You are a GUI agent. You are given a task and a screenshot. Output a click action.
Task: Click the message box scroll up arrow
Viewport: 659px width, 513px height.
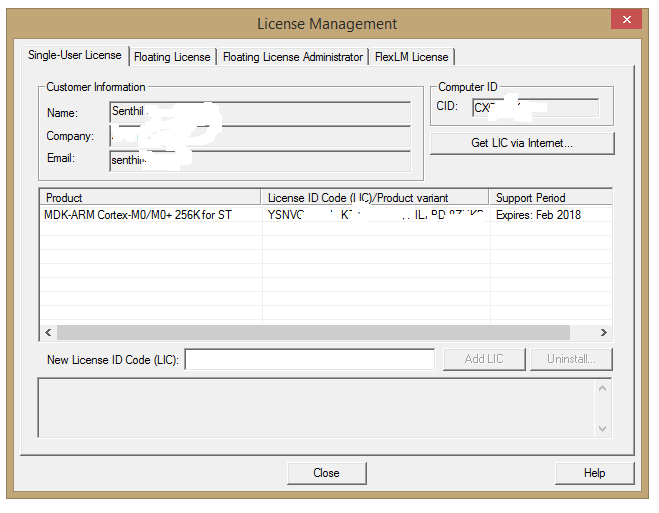(602, 388)
